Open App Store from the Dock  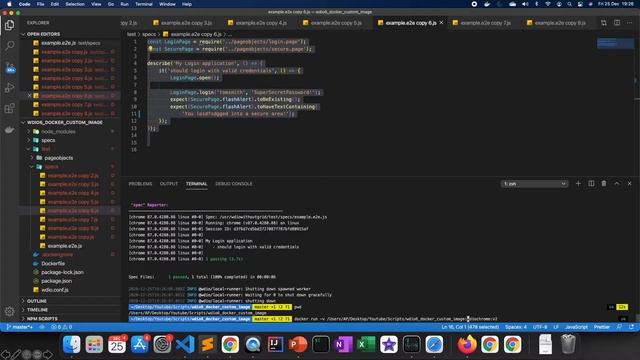(140, 344)
